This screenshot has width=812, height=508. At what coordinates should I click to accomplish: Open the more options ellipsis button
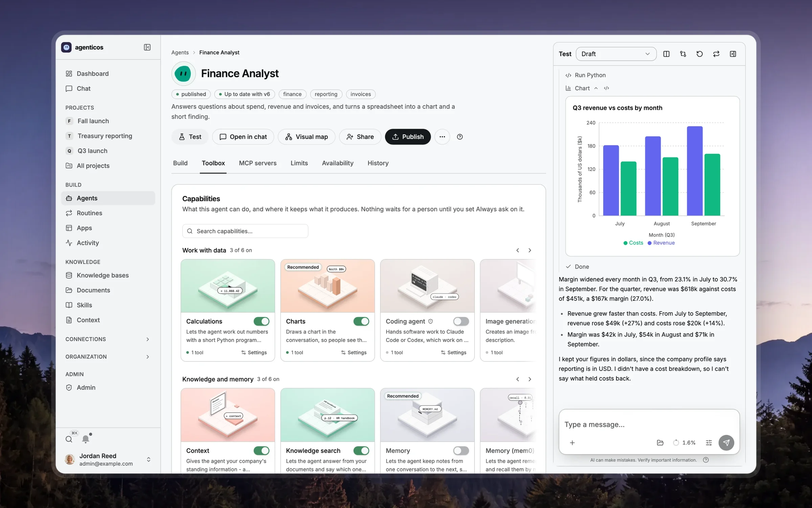442,137
